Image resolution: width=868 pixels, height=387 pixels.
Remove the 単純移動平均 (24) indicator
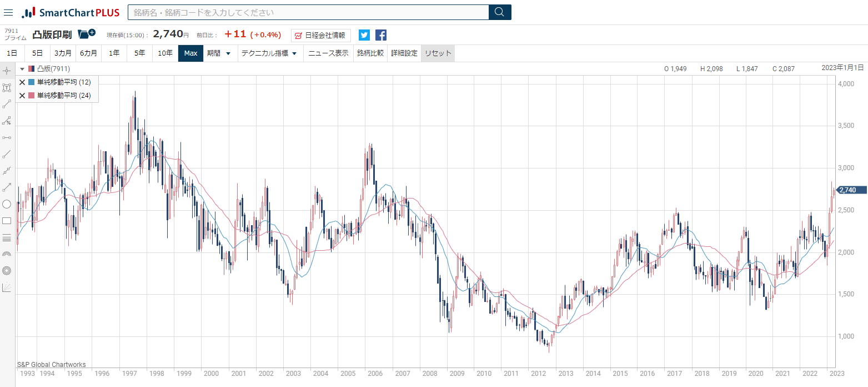coord(22,96)
